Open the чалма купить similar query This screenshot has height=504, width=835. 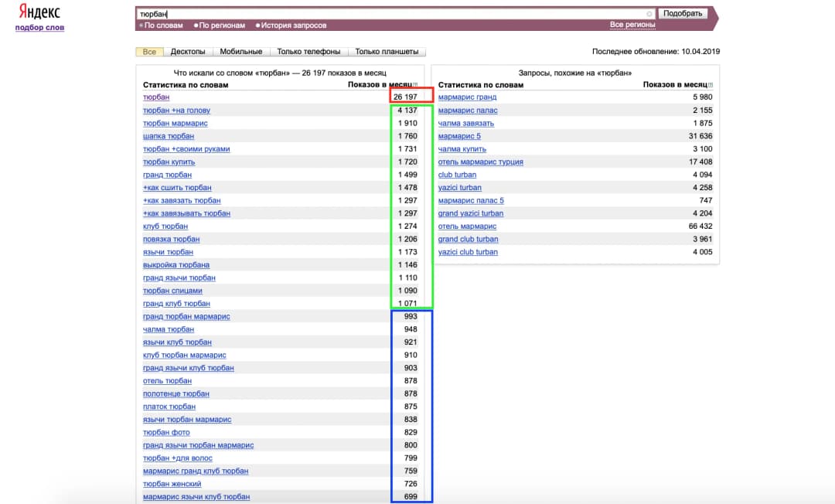[462, 149]
